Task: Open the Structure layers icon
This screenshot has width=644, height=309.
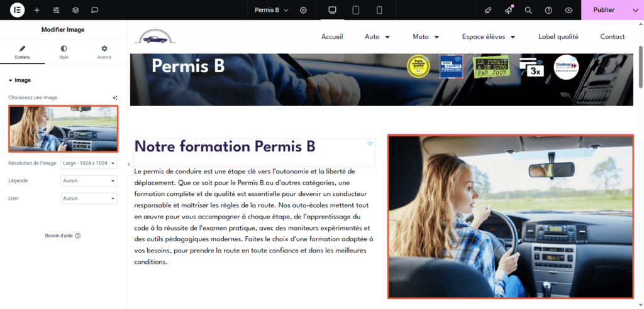Action: pos(75,10)
